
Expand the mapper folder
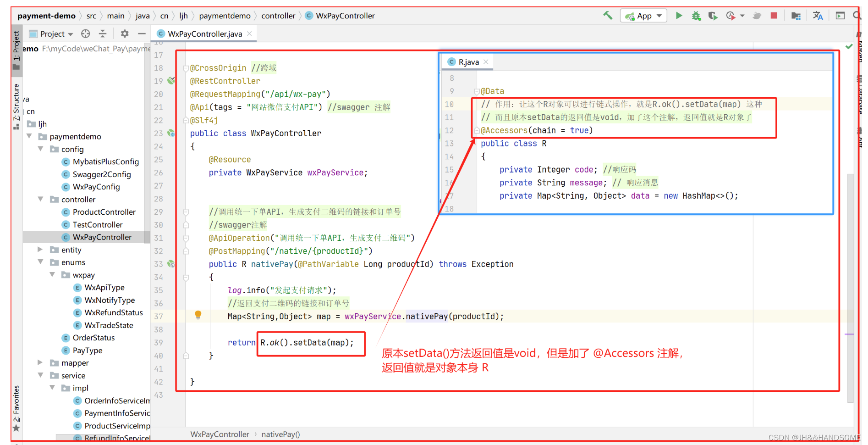coord(40,363)
